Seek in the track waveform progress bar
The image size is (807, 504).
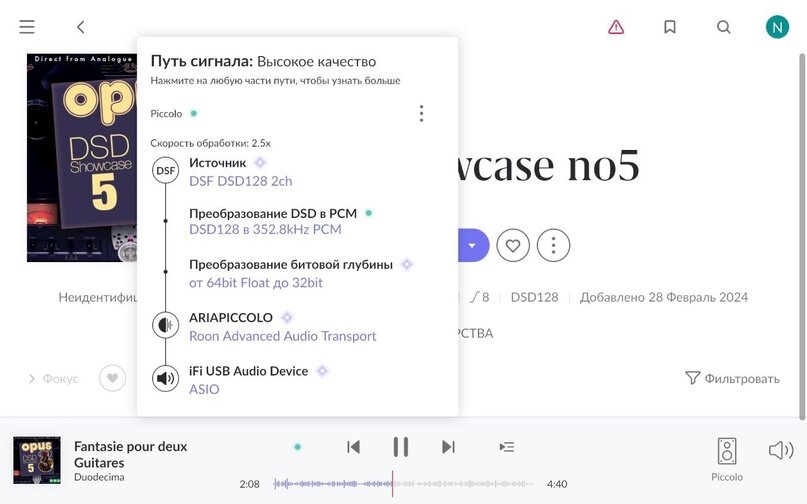pos(402,484)
